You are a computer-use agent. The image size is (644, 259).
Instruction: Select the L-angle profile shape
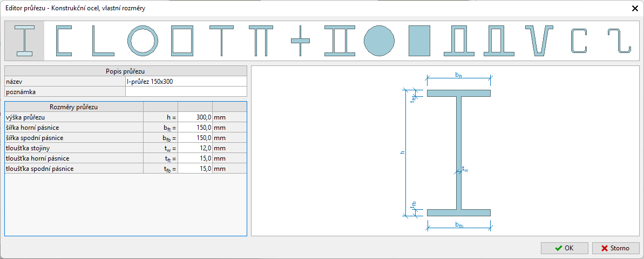click(x=103, y=41)
